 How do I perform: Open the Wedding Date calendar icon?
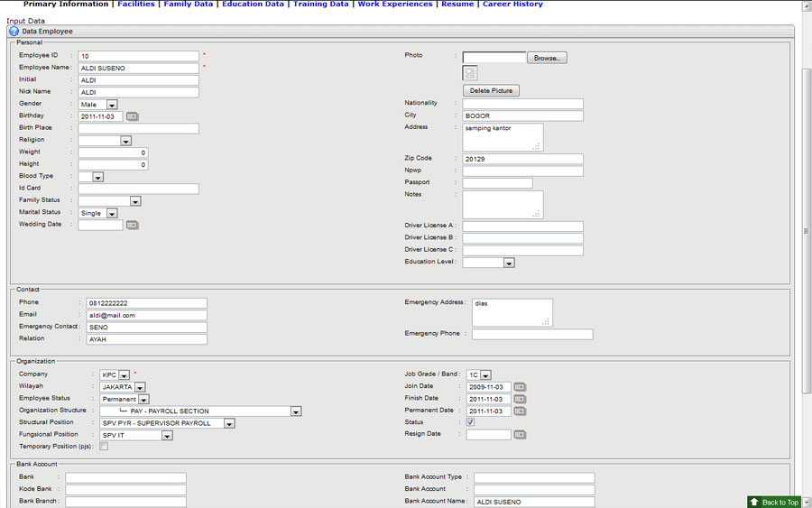pos(132,225)
